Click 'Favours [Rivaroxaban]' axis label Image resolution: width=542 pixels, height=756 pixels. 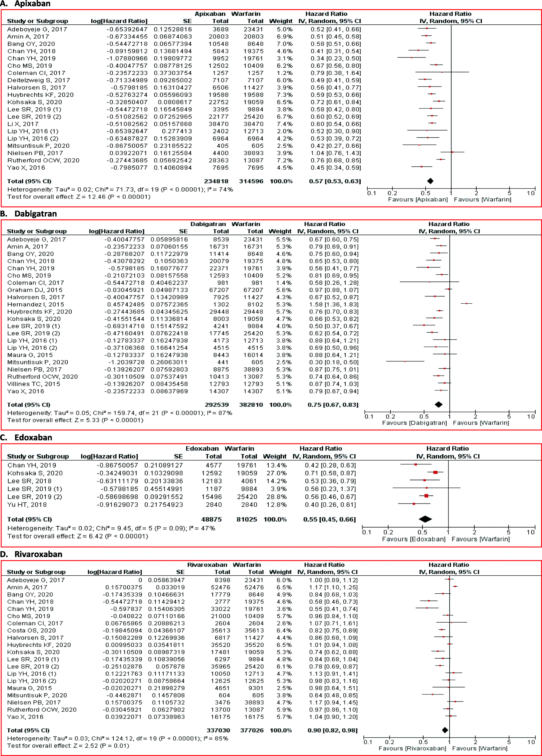412,748
